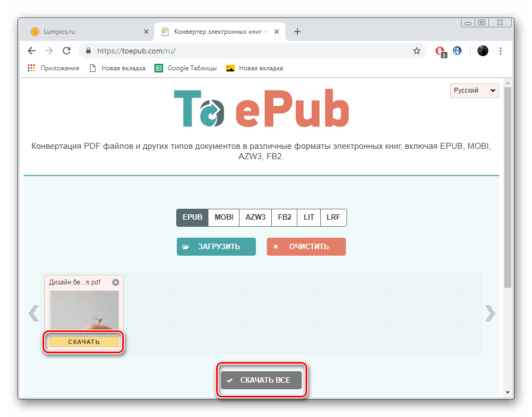Click СКАЧАТЬ under the PDF file
The width and height of the screenshot is (532, 417).
[84, 342]
